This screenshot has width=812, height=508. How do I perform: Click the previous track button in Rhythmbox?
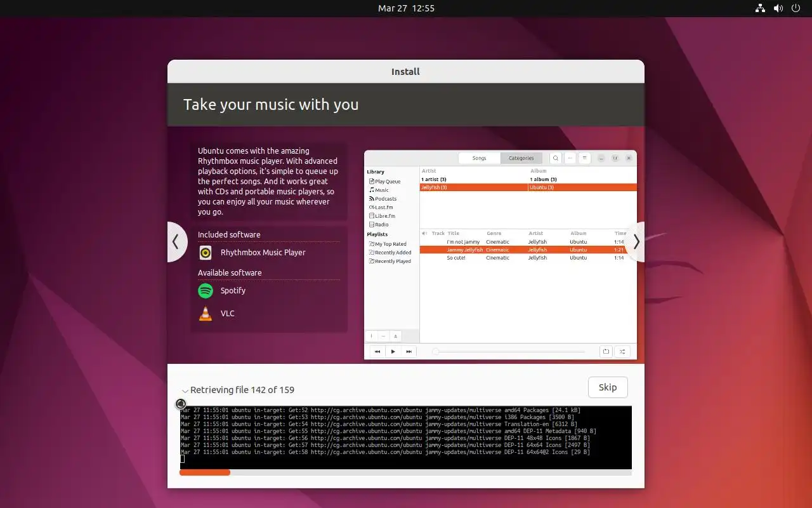point(377,351)
